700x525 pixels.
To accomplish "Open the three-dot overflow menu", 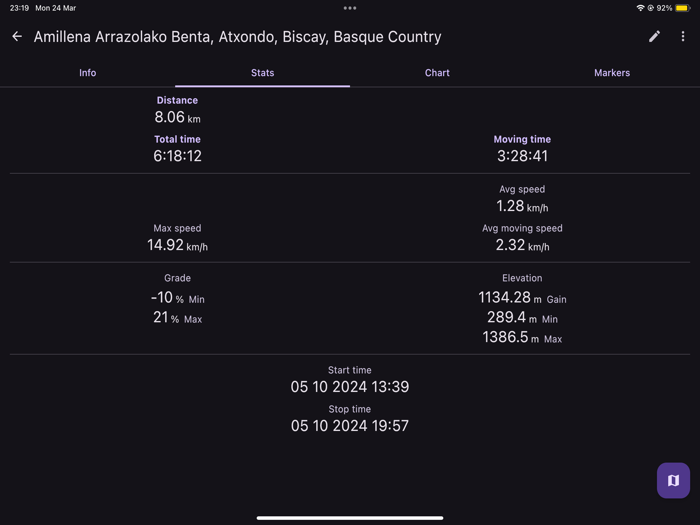I will coord(683,37).
